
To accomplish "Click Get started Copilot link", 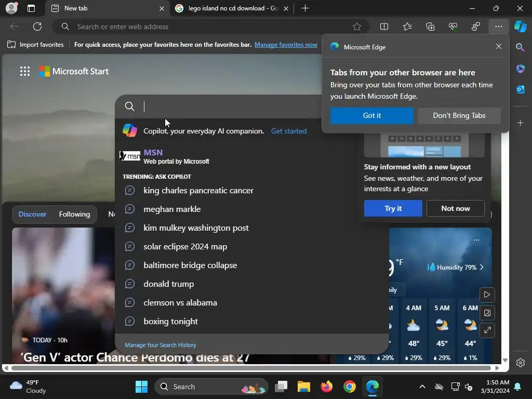I will pos(289,131).
